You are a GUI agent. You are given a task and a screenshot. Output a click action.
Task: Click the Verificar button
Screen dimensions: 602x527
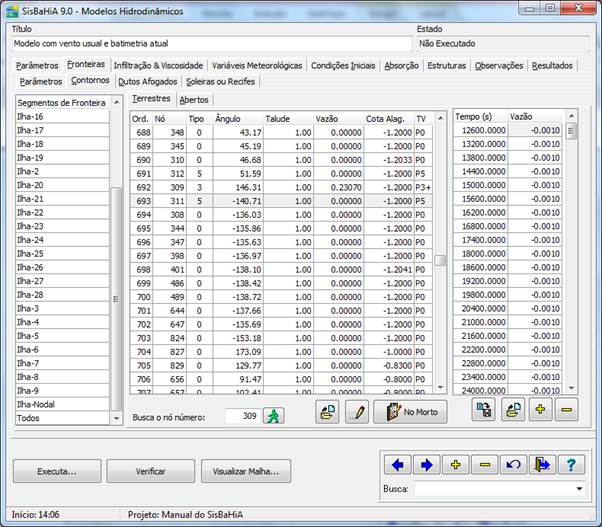pos(150,471)
